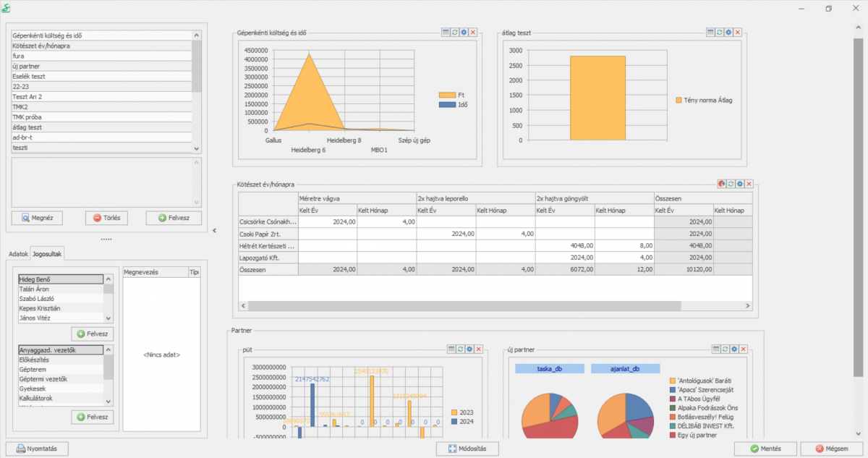Open the Jogosultak tab
Viewport: 868px width, 458px height.
point(47,254)
